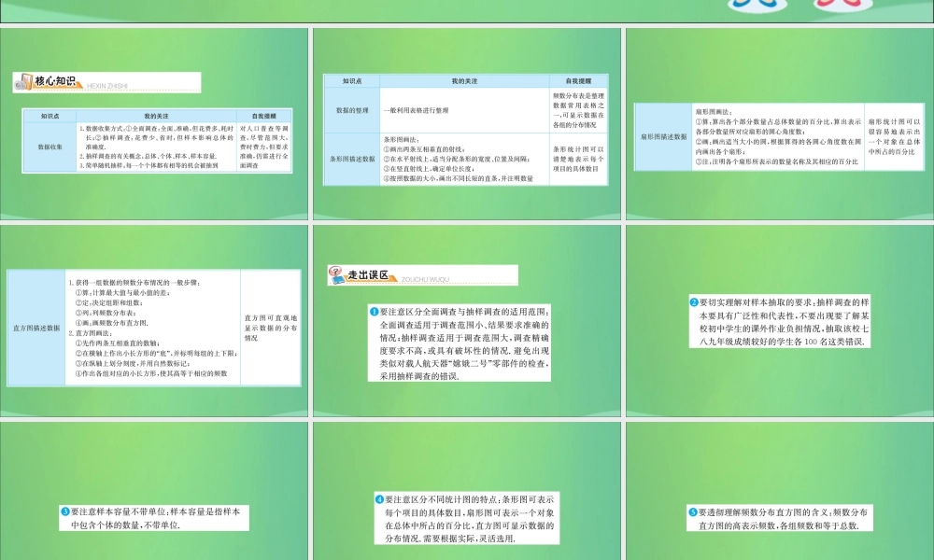Click the 我的关注 header in the 数据收集 table
The height and width of the screenshot is (560, 934).
[156, 116]
